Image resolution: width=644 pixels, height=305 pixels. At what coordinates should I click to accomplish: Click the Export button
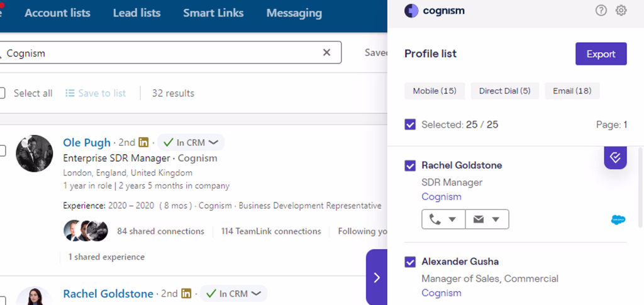[601, 54]
